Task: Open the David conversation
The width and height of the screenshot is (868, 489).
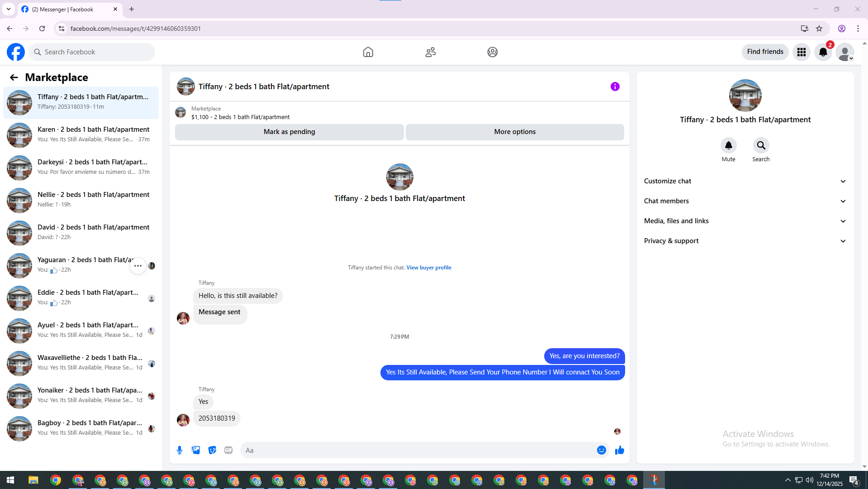Action: (81, 233)
